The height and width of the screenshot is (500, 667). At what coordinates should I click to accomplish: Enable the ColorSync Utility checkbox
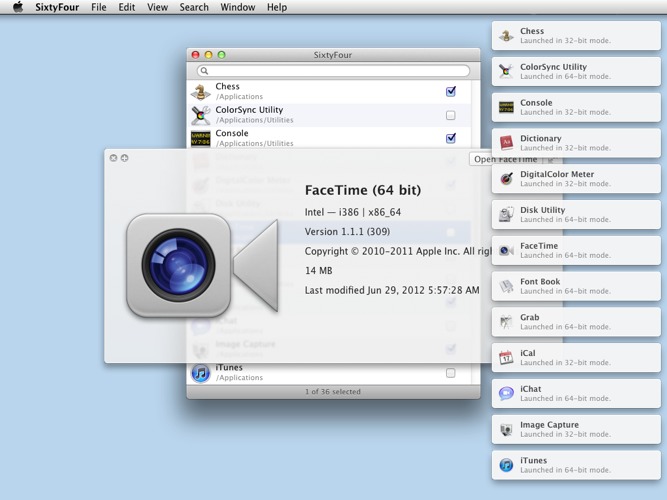click(x=451, y=115)
